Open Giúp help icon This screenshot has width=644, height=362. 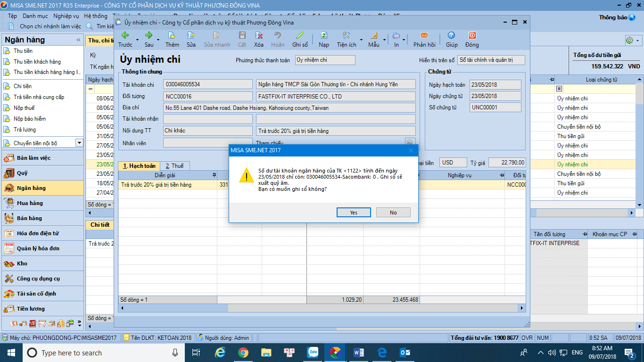tap(452, 36)
